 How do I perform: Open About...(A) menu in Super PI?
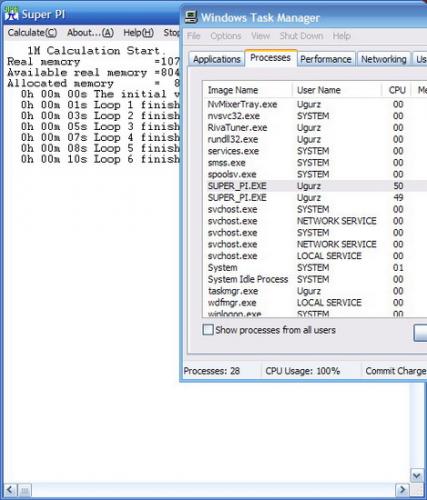(90, 33)
